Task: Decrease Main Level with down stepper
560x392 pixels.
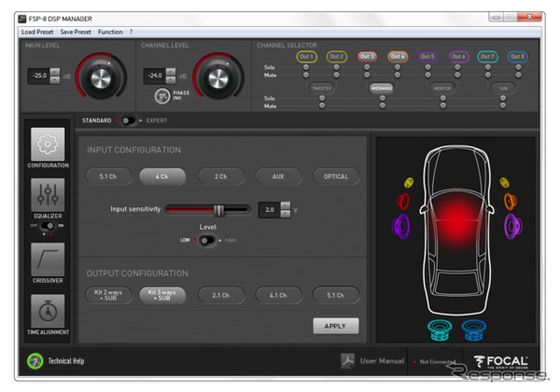Action: point(55,79)
